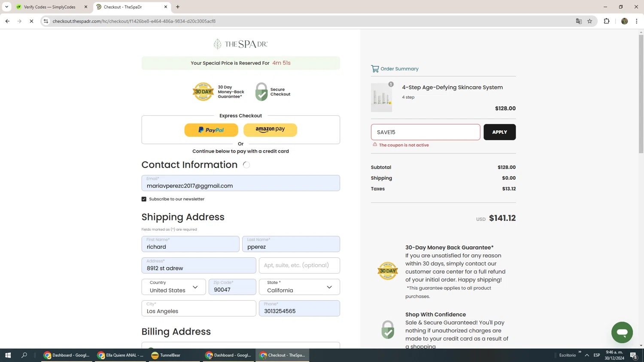Image resolution: width=644 pixels, height=362 pixels.
Task: Click the 30 DAY guarantee seal icon
Action: [x=388, y=271]
